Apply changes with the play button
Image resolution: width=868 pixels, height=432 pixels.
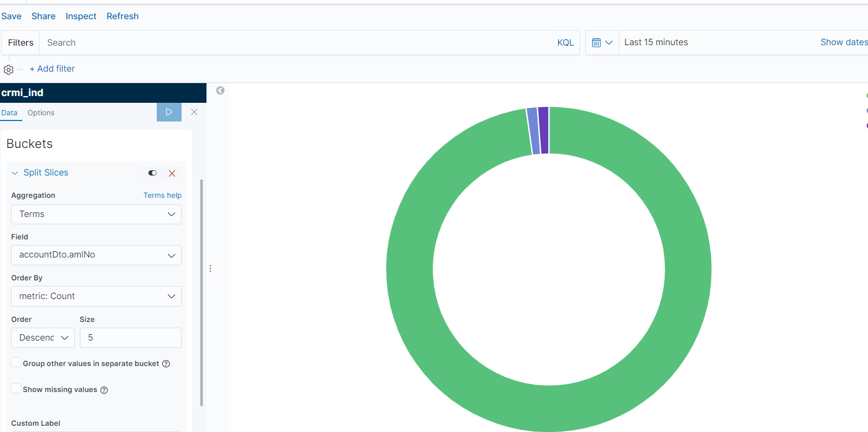point(169,112)
